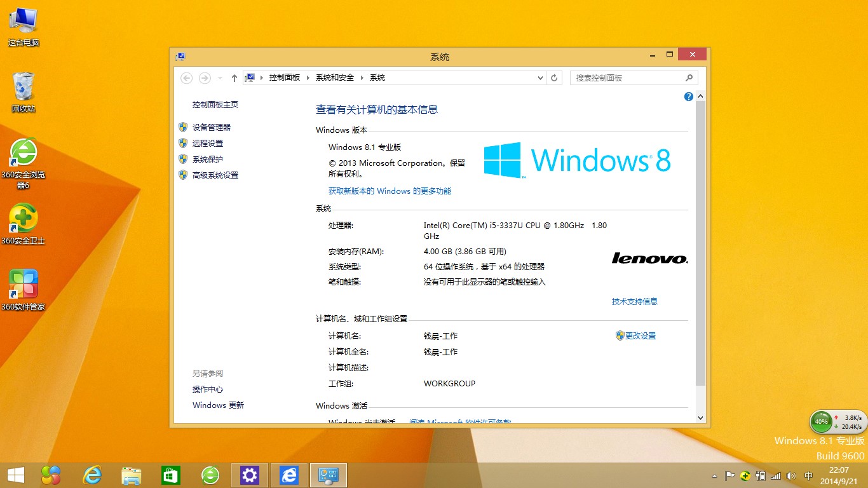Click the volume speaker tray icon
Screen dimensions: 868x488
tap(790, 475)
